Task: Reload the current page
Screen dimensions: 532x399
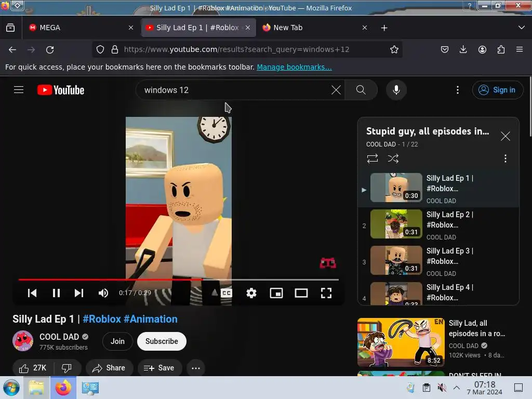Action: [50, 50]
